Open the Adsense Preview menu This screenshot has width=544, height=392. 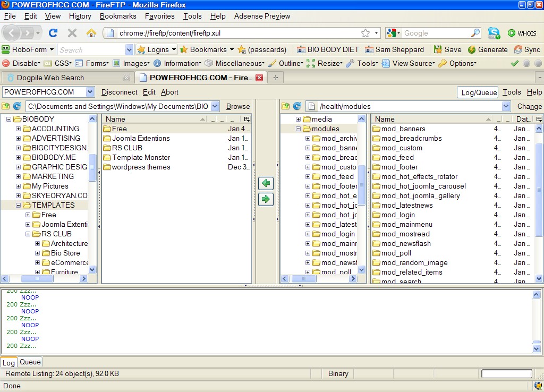click(262, 16)
